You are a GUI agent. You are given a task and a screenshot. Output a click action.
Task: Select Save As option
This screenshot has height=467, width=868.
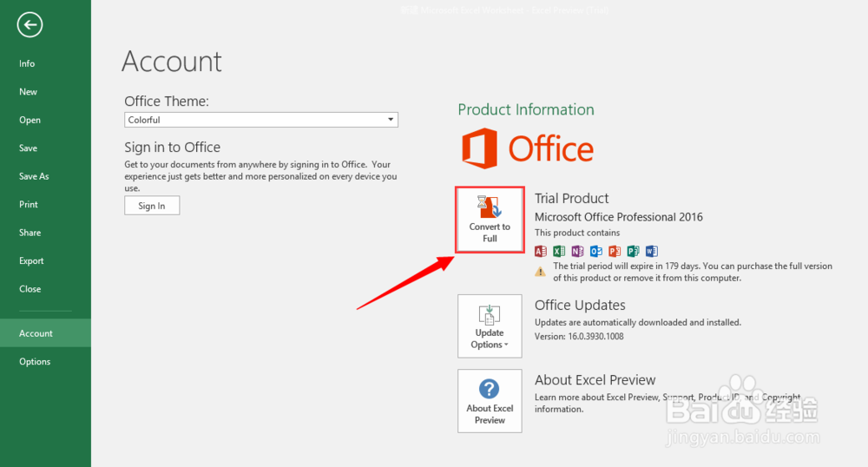[34, 176]
